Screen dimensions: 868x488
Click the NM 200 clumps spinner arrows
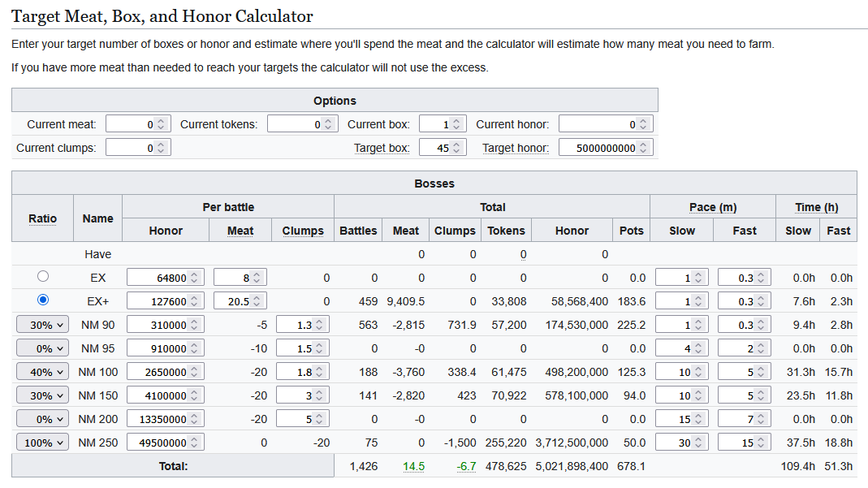[319, 419]
